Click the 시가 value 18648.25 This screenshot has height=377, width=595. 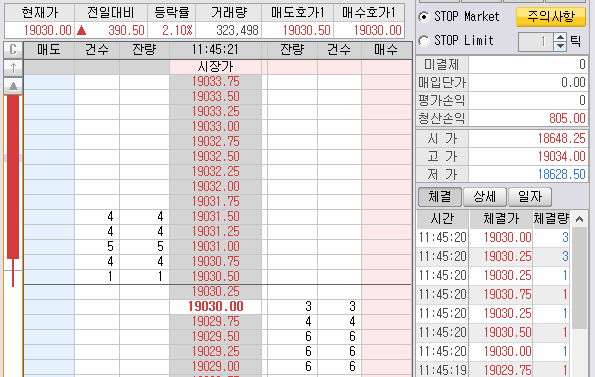point(562,139)
